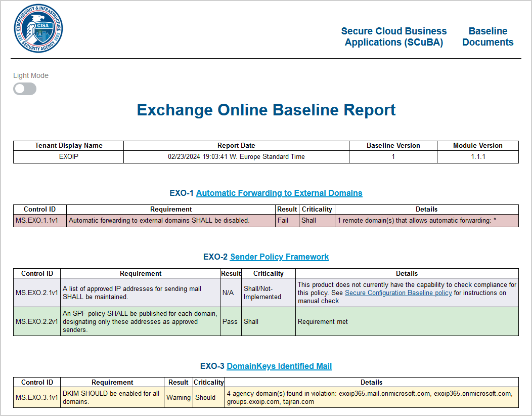The width and height of the screenshot is (532, 416).
Task: Click the Report Date value cell
Action: (x=236, y=157)
